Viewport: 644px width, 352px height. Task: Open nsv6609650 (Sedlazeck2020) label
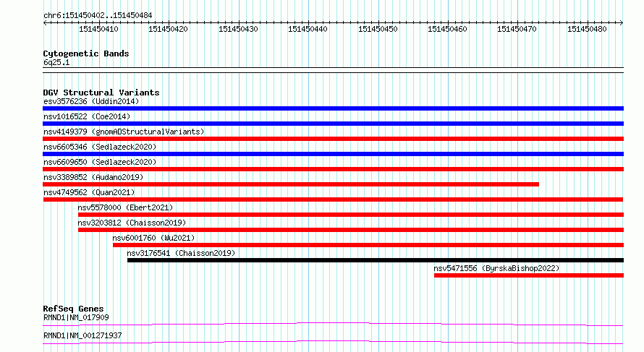(x=100, y=162)
